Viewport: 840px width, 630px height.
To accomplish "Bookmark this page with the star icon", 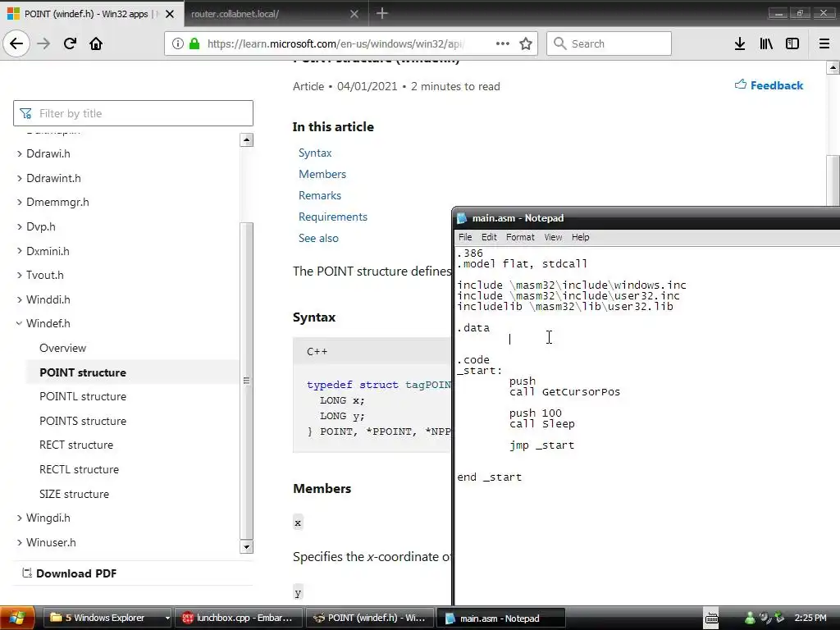I will (526, 43).
